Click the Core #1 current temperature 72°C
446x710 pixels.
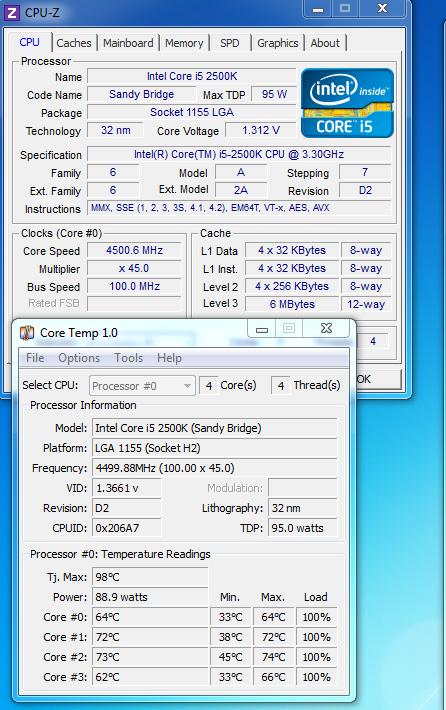pyautogui.click(x=150, y=637)
